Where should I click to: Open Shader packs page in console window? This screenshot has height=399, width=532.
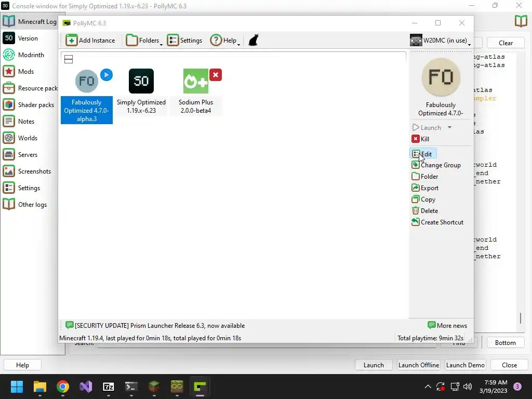[30, 105]
